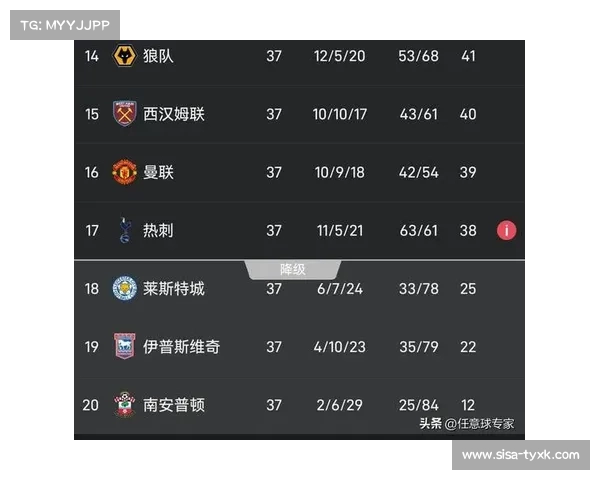The image size is (600, 480).
Task: Open the www.sisa-tyxk.com website link
Action: tap(521, 455)
